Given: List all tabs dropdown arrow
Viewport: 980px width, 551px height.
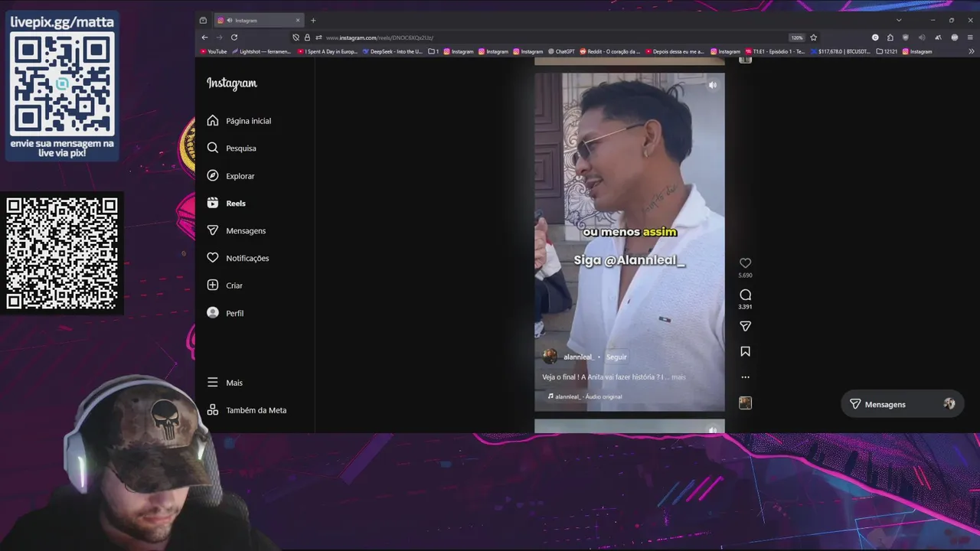Looking at the screenshot, I should click(x=898, y=21).
